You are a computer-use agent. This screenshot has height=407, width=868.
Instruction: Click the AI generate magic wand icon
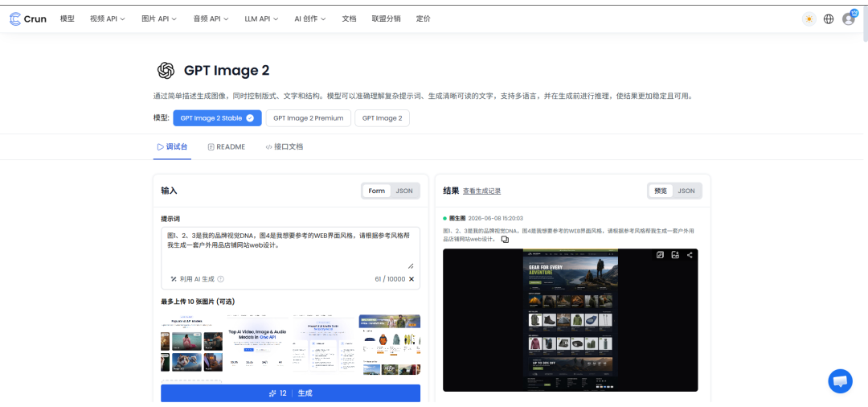tap(174, 279)
